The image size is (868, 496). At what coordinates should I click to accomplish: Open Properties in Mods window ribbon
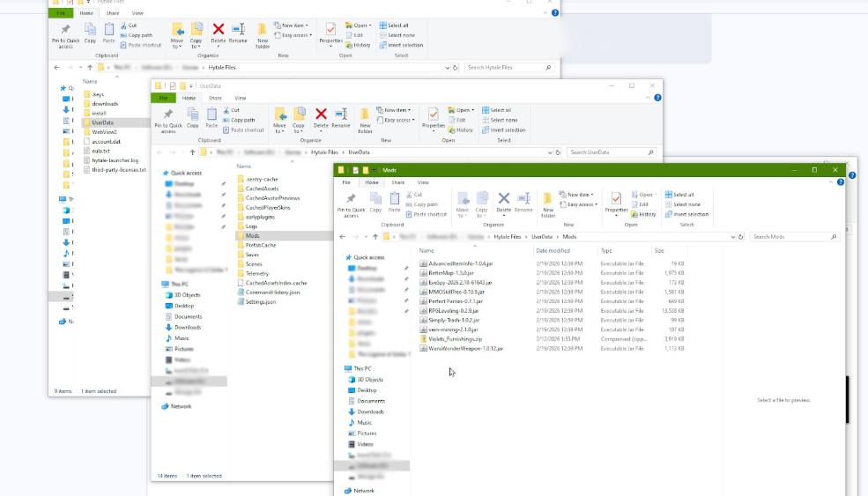616,203
